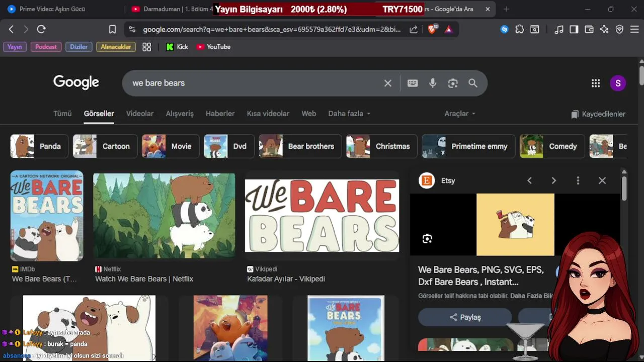Close the Etsy image preview panel
Screen dimensions: 644x362
pos(602,180)
